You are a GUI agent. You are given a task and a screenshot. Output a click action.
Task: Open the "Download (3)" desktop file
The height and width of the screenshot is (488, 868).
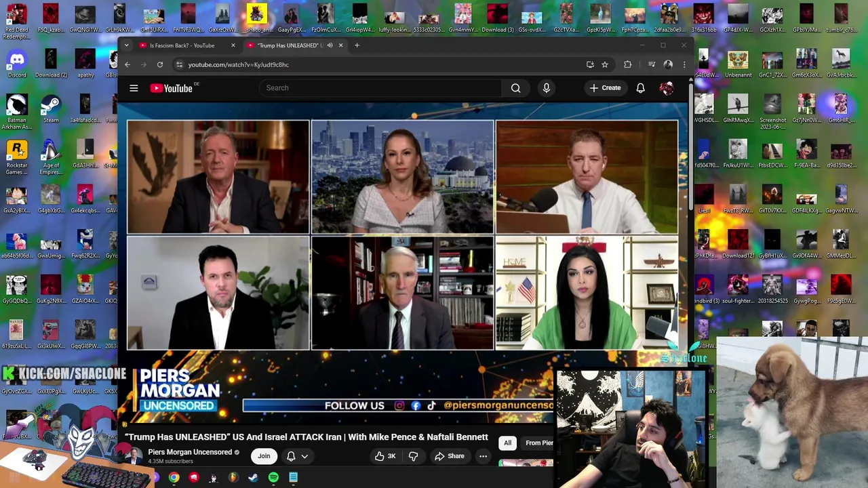tap(497, 19)
